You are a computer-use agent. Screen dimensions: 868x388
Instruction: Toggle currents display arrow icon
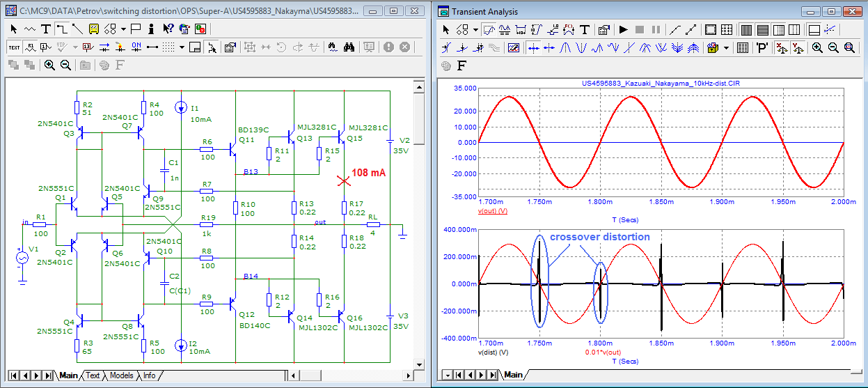(104, 47)
